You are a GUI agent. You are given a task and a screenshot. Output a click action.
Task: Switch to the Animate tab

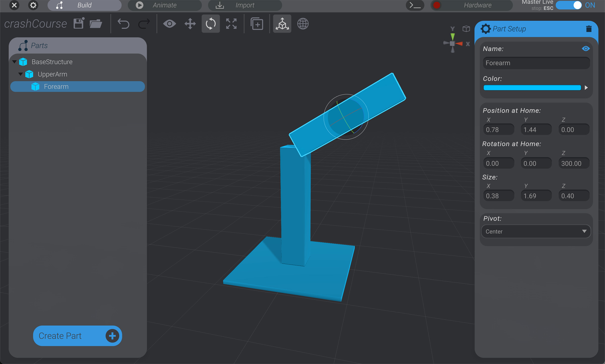coord(165,5)
